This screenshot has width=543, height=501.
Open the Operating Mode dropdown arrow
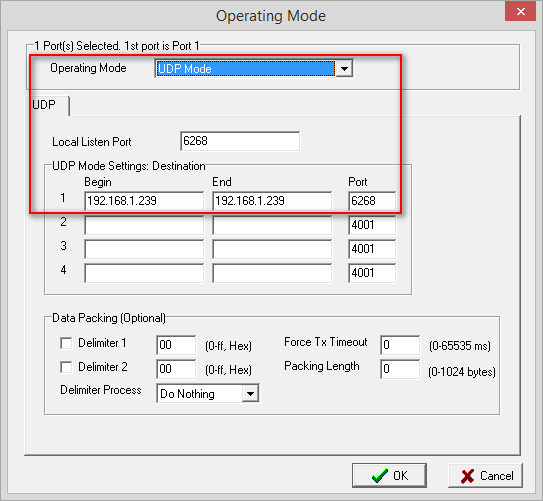[x=344, y=68]
